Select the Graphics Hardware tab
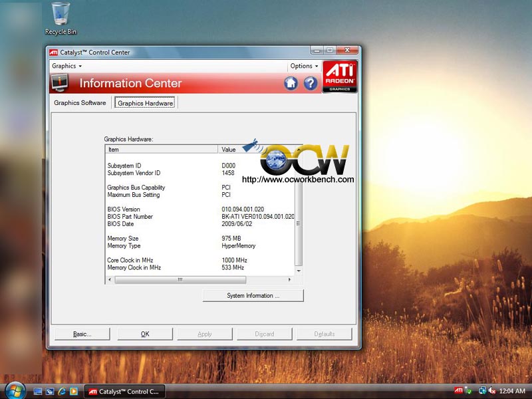 click(145, 103)
